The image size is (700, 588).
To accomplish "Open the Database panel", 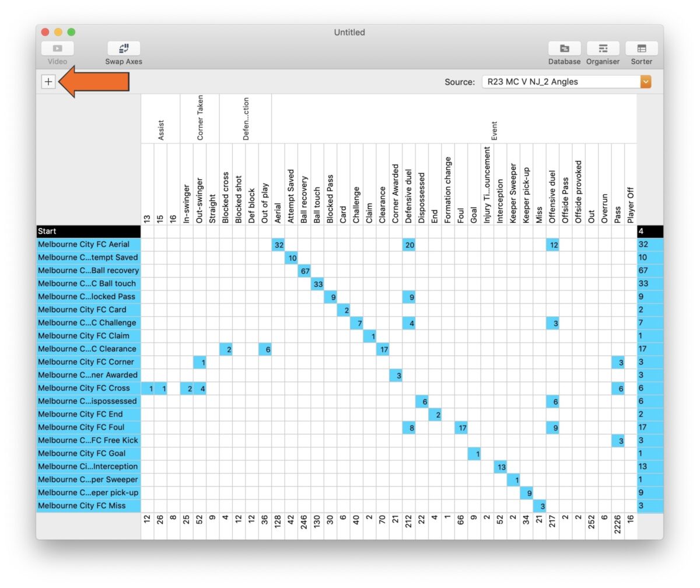I will click(563, 50).
